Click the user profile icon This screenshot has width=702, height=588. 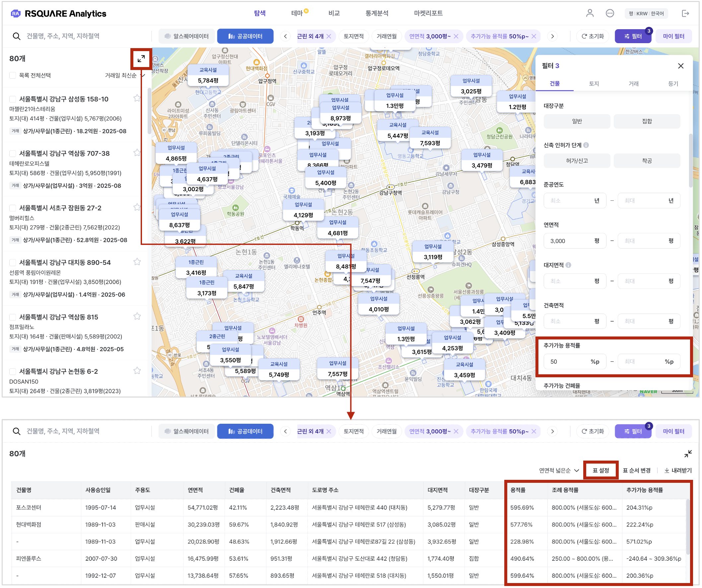(591, 13)
